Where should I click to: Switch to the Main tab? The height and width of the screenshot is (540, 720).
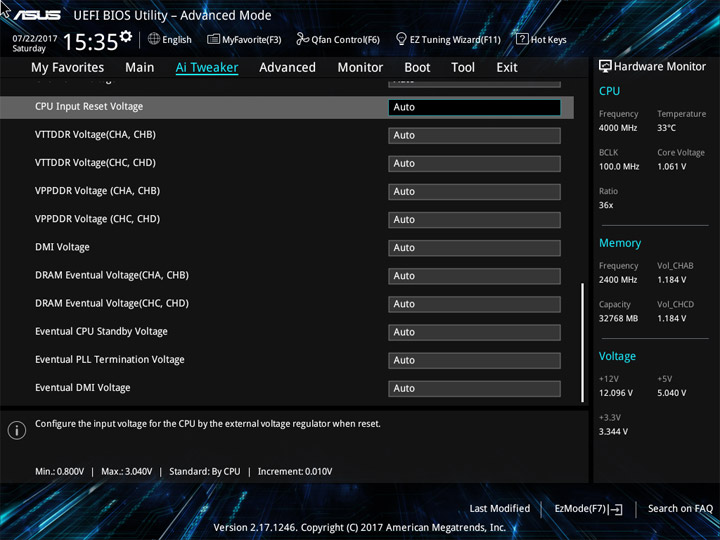[140, 68]
